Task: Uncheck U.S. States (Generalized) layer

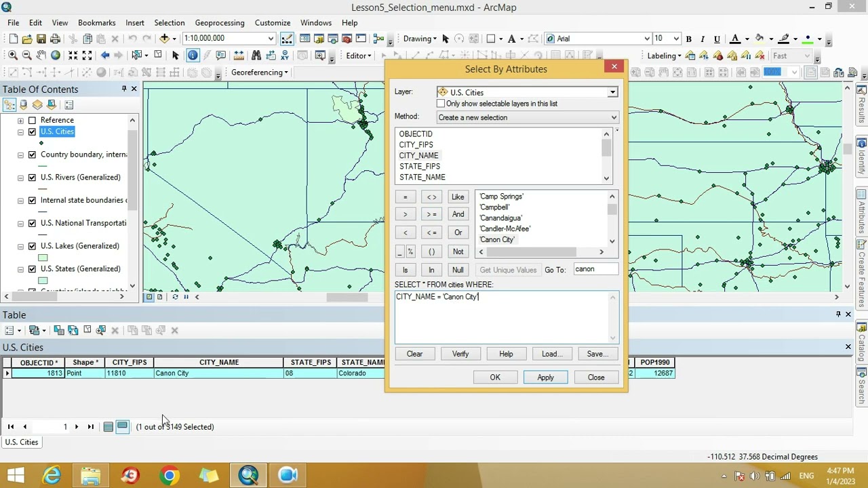Action: (32, 269)
